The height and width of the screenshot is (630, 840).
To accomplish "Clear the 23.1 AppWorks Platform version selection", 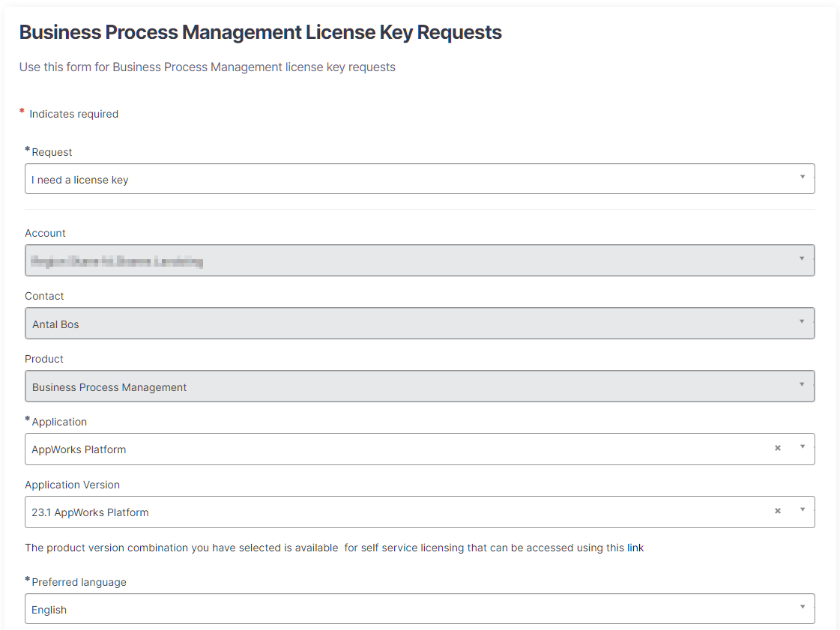I will point(777,511).
